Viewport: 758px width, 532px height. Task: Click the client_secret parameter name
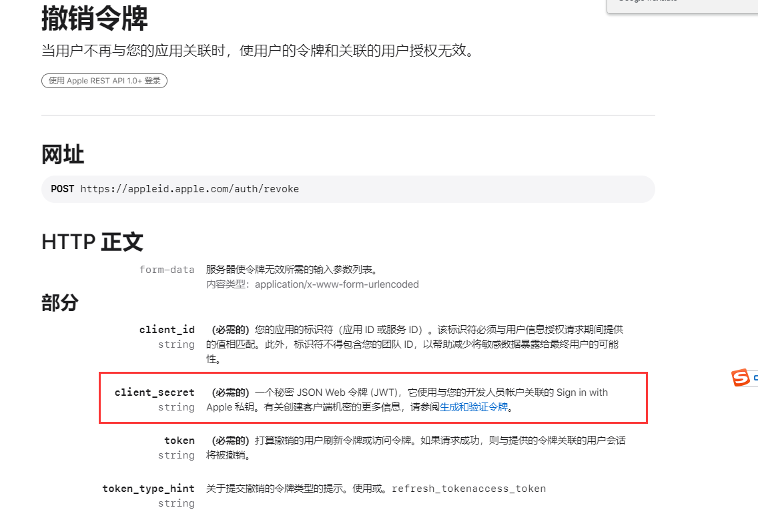pos(154,392)
